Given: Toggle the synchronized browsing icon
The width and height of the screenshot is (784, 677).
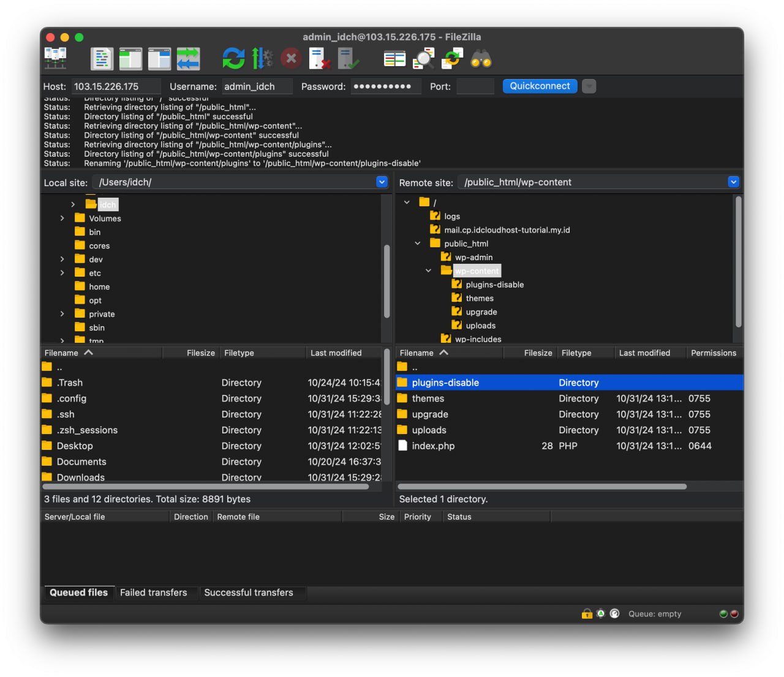Looking at the screenshot, I should coord(452,59).
